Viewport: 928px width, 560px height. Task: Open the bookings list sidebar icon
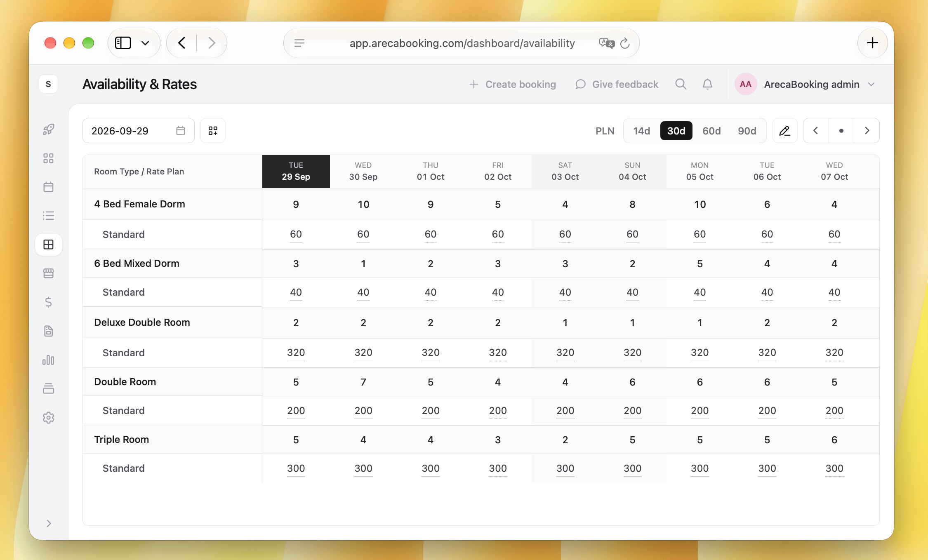pos(49,216)
